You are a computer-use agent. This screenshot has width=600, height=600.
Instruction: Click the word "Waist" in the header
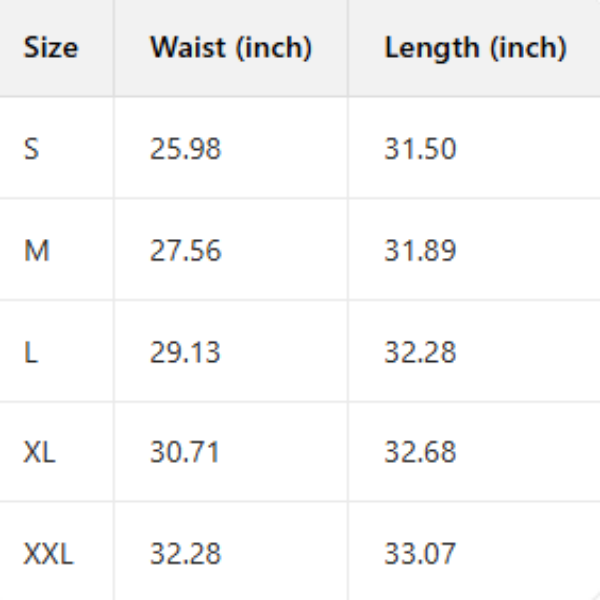pyautogui.click(x=186, y=47)
